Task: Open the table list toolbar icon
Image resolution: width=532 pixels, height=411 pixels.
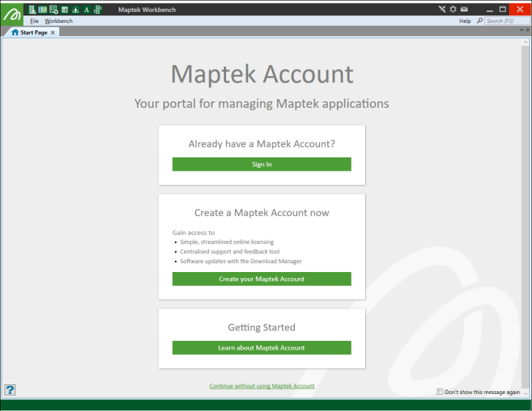Action: click(x=42, y=10)
